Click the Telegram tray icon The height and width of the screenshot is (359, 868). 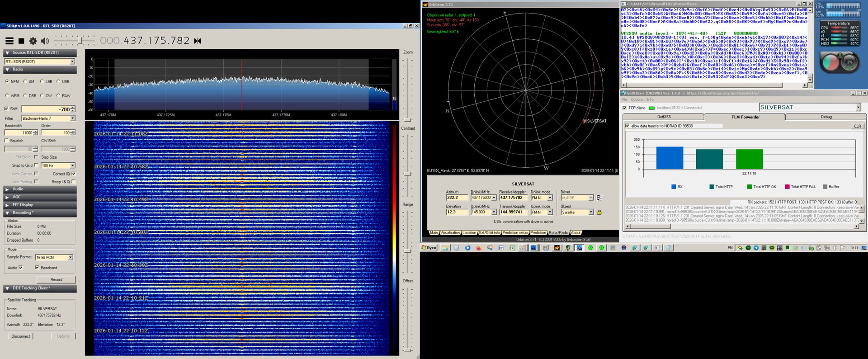(756, 248)
